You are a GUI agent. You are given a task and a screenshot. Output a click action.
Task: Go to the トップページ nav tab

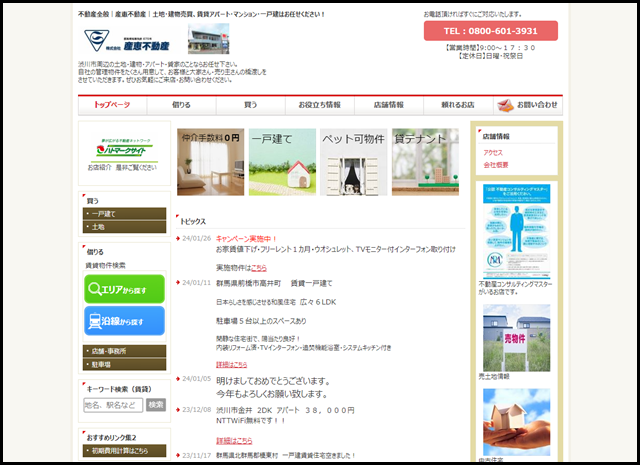[112, 105]
